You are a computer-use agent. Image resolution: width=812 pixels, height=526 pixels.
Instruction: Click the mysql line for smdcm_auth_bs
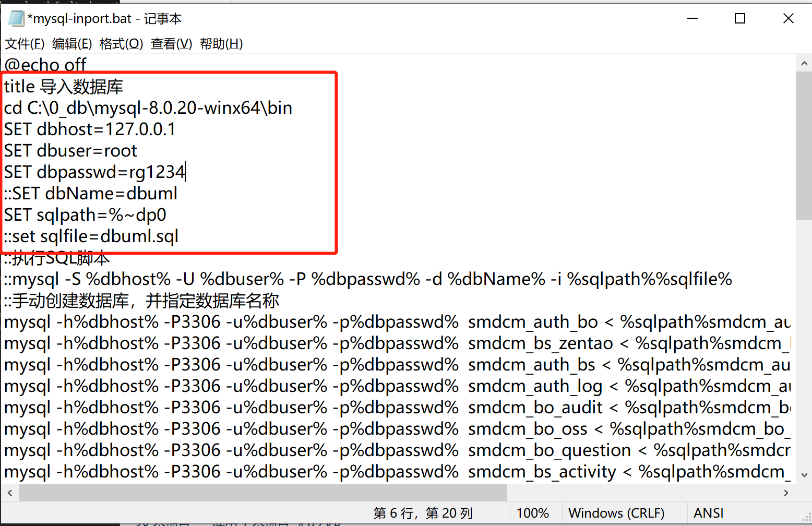[397, 364]
